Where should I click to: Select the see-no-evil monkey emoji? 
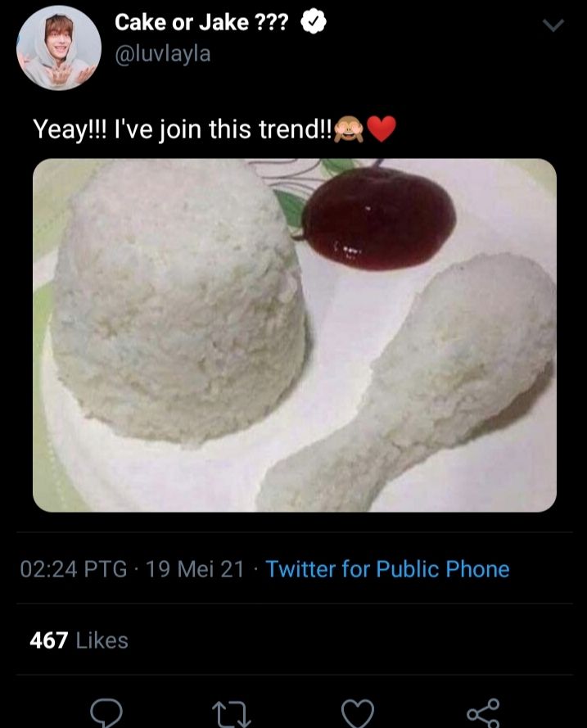(x=349, y=129)
